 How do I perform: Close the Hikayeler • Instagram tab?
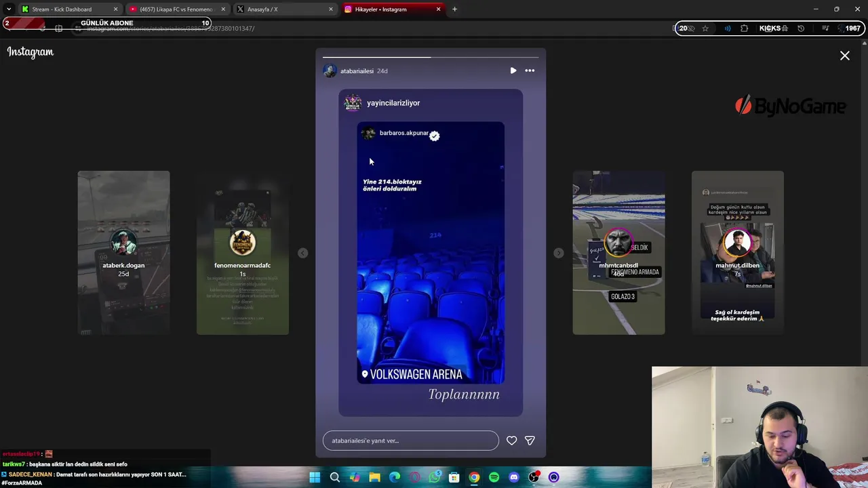pyautogui.click(x=438, y=9)
